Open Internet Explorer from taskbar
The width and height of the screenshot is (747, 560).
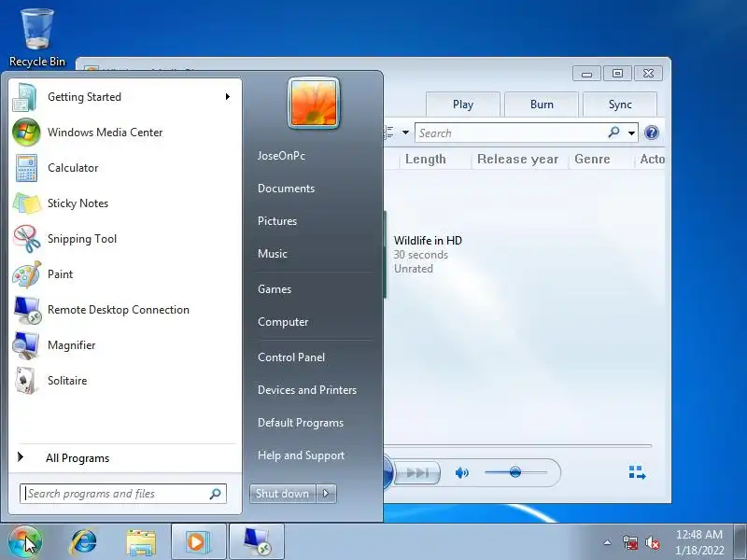click(x=84, y=542)
